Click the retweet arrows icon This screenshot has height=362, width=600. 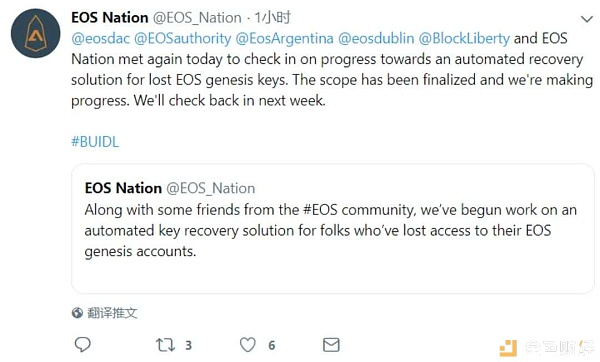(x=165, y=345)
